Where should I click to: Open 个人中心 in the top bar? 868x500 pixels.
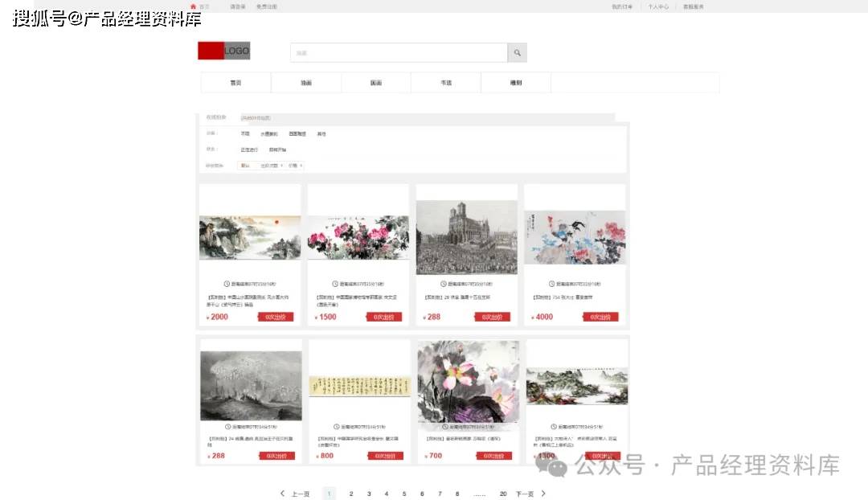658,6
